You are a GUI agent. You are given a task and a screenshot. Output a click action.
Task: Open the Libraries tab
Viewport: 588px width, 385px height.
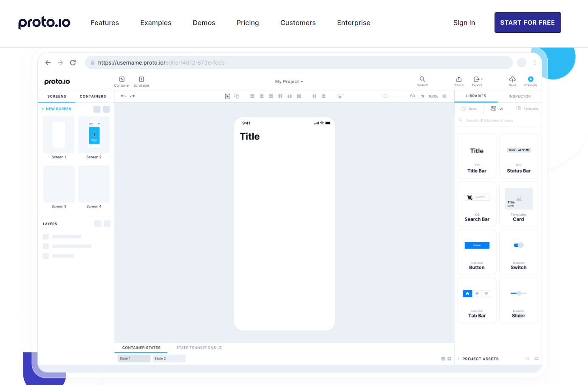pos(476,96)
